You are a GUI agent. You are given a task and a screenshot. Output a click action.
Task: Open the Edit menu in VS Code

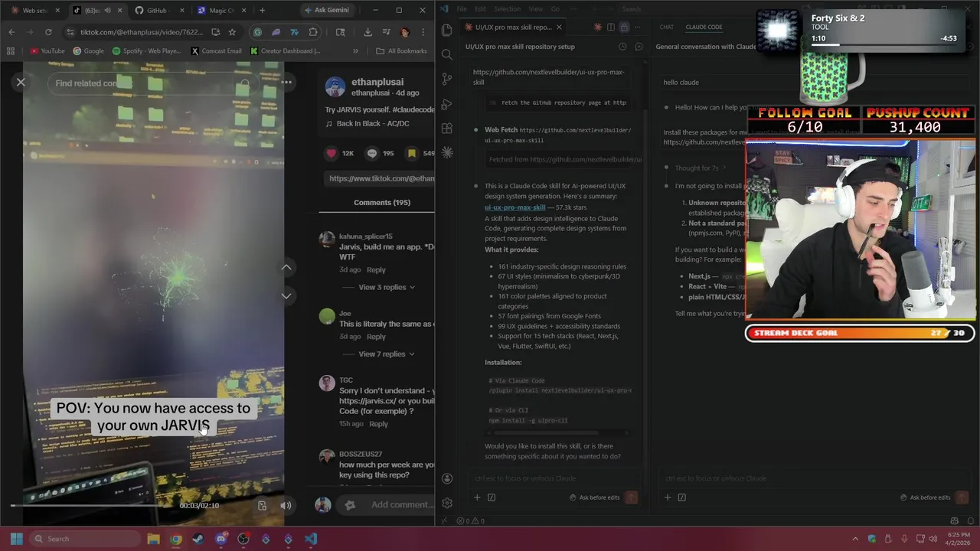coord(480,9)
